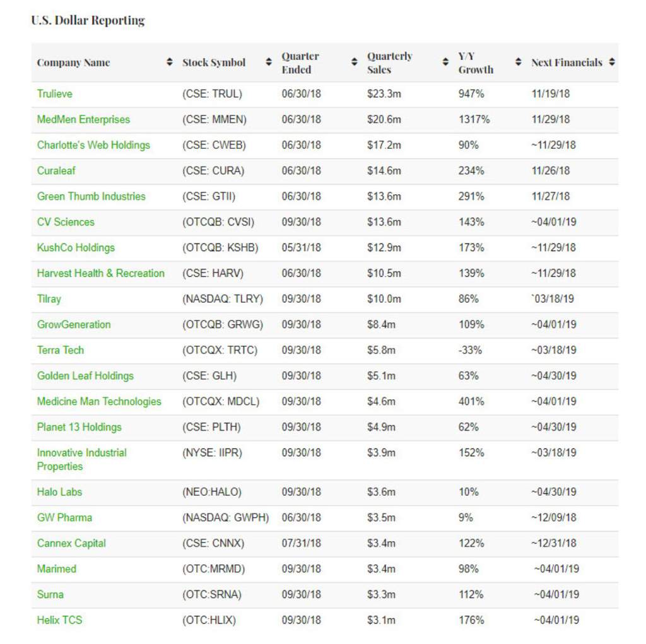Open the CV Sciences link
646x644 pixels.
66,222
